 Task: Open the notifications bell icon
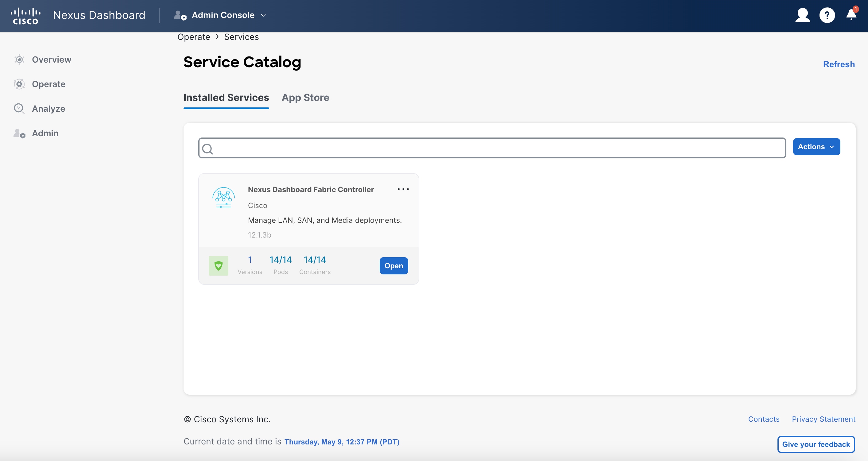tap(851, 15)
